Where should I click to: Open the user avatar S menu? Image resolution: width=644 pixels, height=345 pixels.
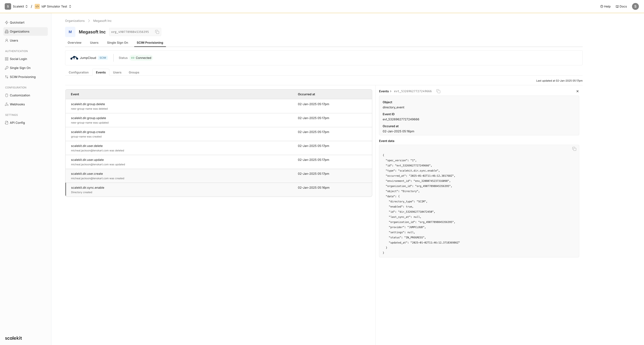coord(635,7)
